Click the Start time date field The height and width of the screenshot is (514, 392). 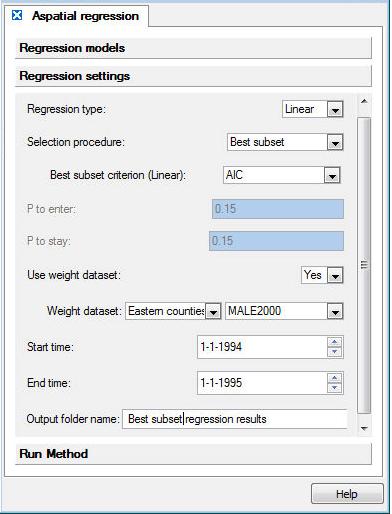tap(262, 347)
